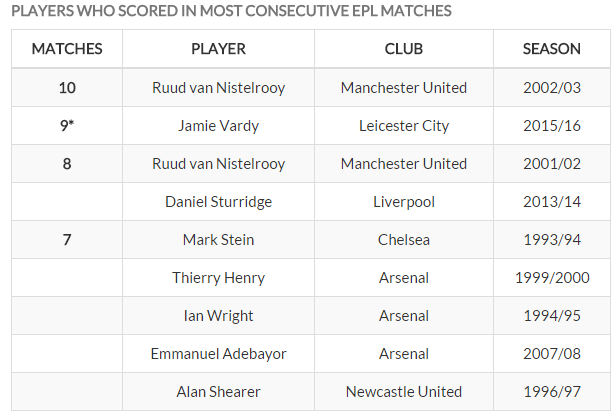Click the MATCHES column header
This screenshot has width=611, height=419.
tap(67, 49)
